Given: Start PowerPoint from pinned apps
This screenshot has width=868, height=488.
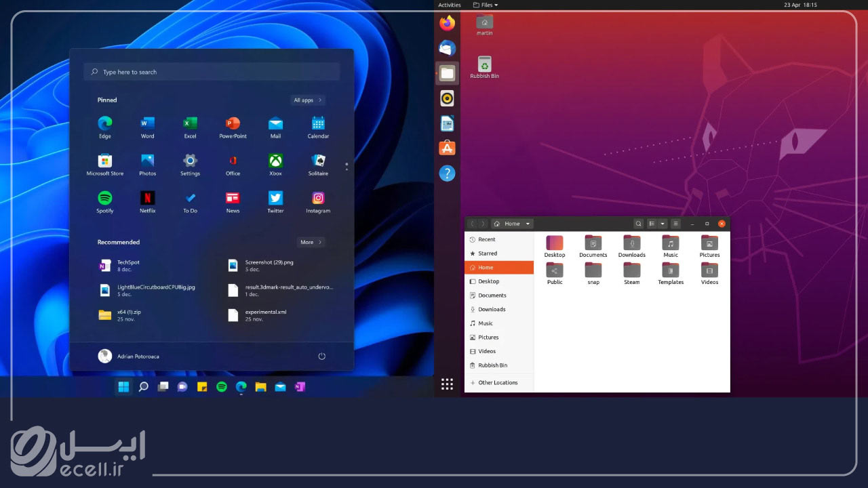Looking at the screenshot, I should (x=233, y=127).
